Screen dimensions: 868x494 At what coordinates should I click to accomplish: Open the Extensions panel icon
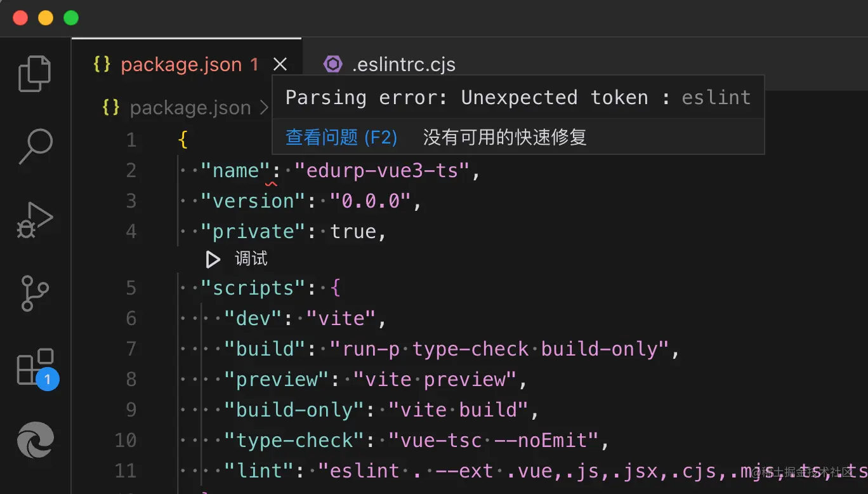[35, 367]
